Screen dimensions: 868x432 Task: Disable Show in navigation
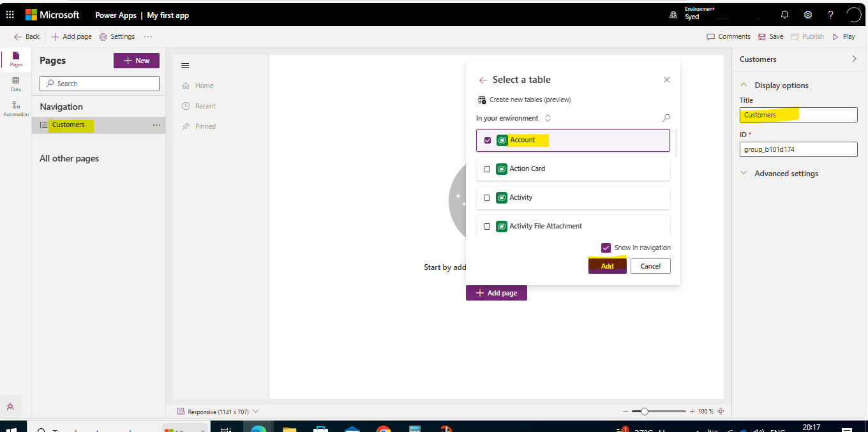[x=605, y=248]
